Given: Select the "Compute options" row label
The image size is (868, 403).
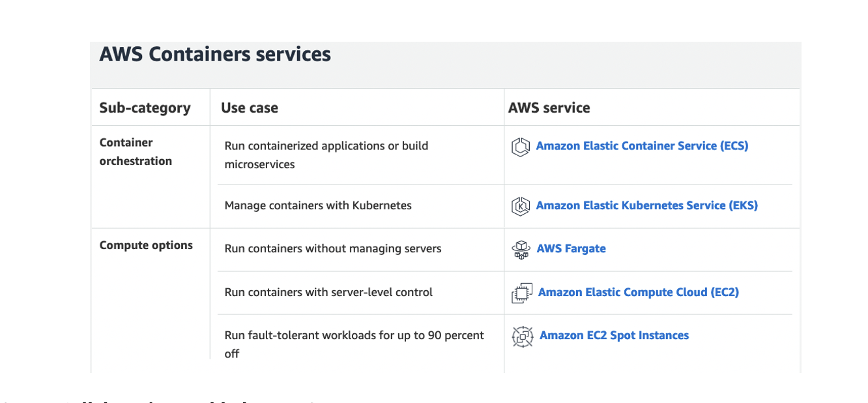Looking at the screenshot, I should [x=146, y=245].
